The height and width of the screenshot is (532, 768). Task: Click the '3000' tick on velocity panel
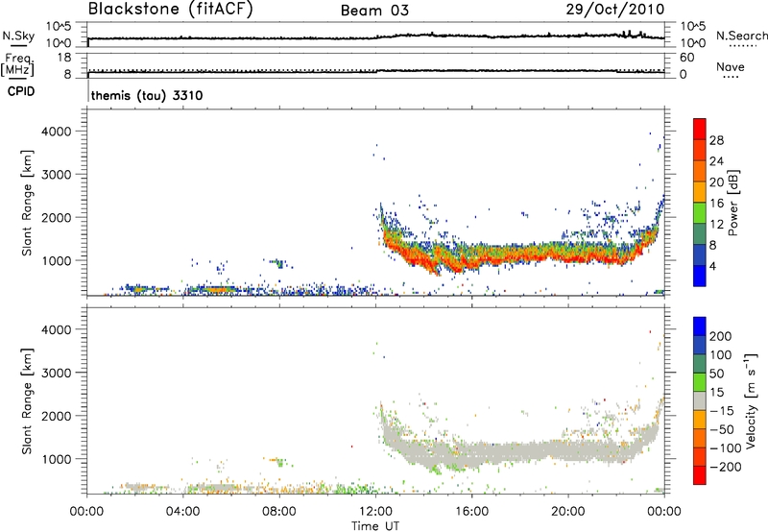[x=57, y=373]
